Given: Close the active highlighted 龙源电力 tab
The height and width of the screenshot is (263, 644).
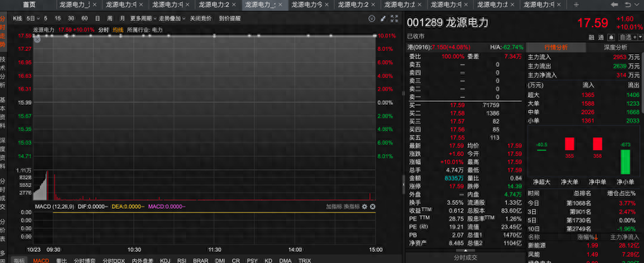Looking at the screenshot, I should 280,5.
